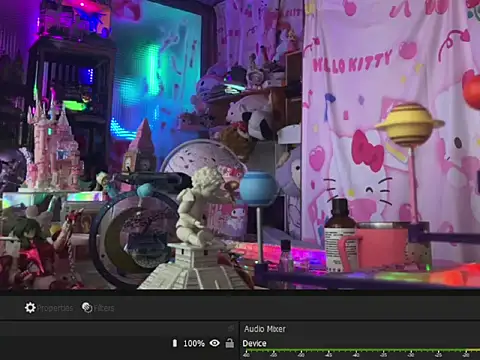Toggle the lock icon for the source
Image resolution: width=480 pixels, height=360 pixels.
[230, 343]
